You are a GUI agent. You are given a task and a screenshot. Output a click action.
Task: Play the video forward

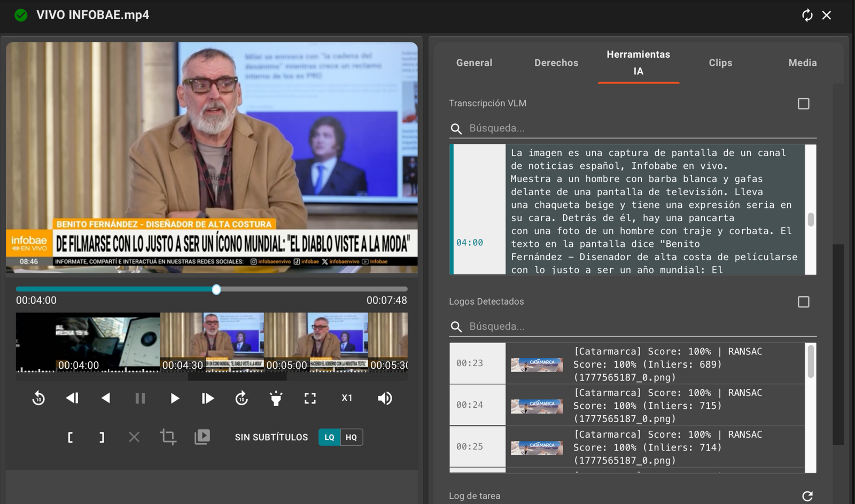click(174, 398)
